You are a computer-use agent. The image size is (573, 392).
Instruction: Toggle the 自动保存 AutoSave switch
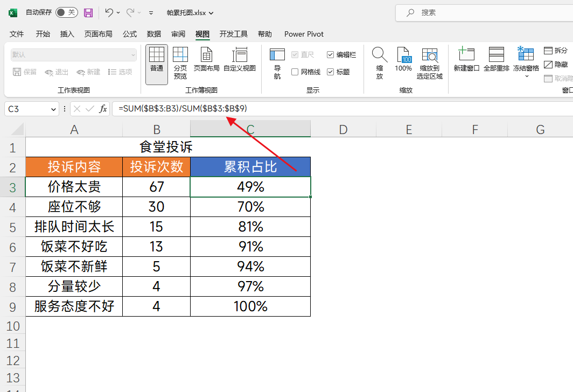[x=66, y=12]
